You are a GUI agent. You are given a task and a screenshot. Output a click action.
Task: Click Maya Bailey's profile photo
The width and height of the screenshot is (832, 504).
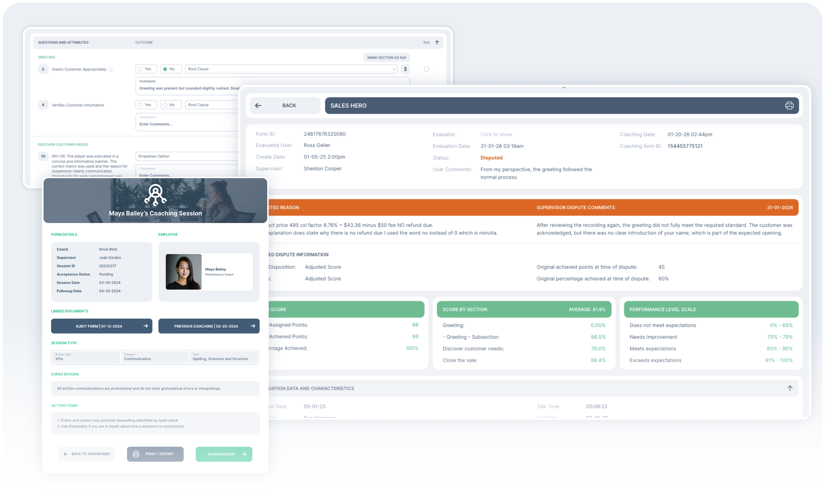184,272
